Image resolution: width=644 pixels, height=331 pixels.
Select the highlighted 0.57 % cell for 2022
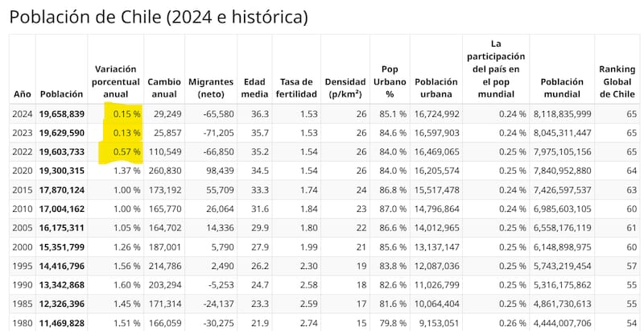[127, 151]
